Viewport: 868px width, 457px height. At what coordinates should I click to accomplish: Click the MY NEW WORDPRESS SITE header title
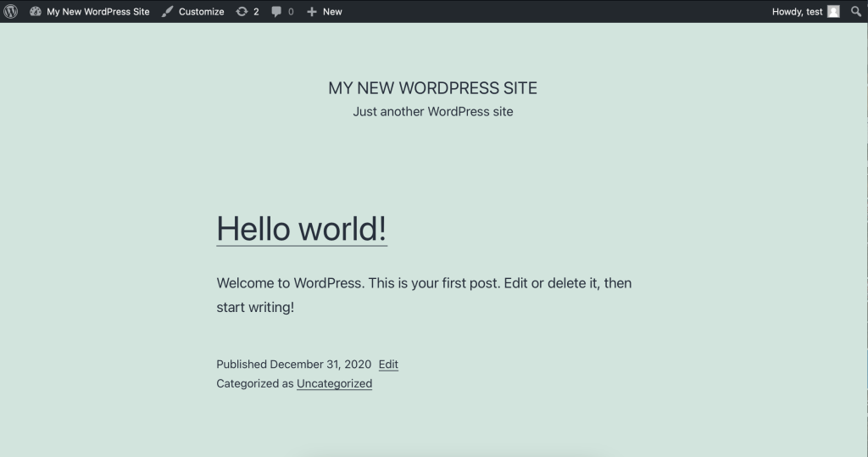(432, 88)
